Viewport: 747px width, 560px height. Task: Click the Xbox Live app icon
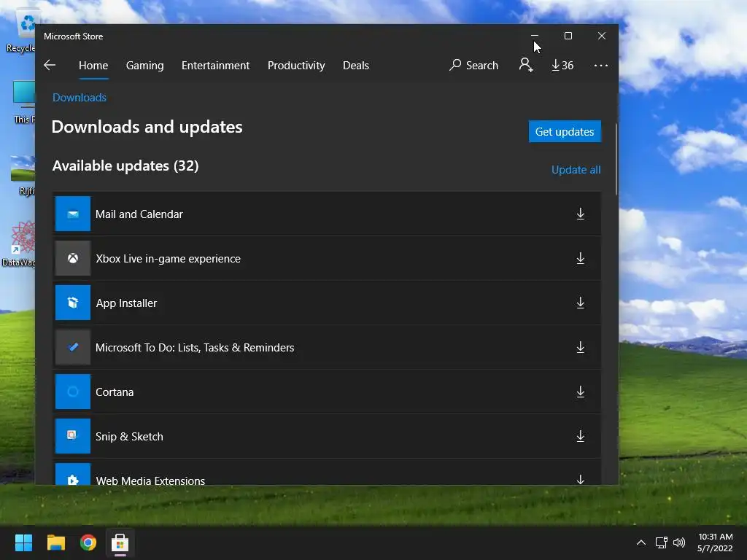(73, 258)
